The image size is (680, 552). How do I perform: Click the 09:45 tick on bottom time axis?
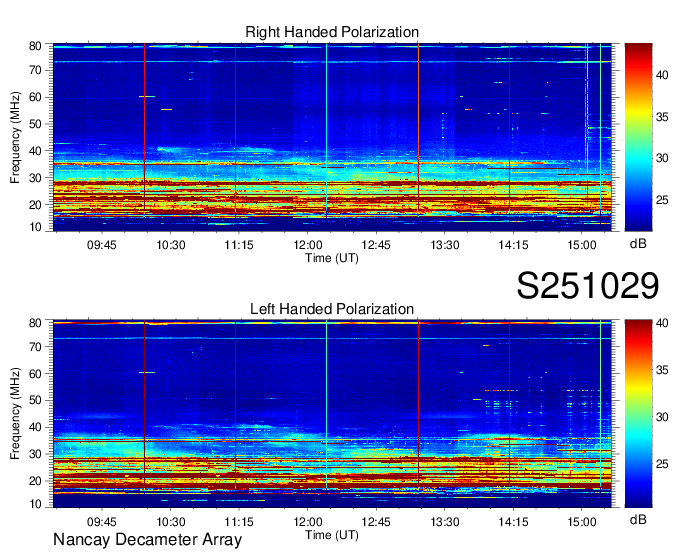click(x=102, y=521)
